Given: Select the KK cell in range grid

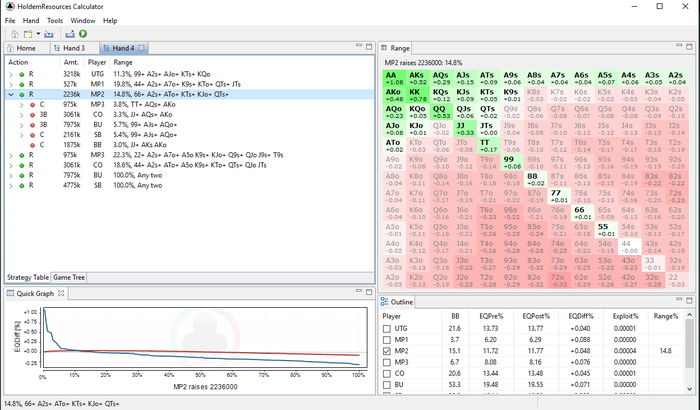Looking at the screenshot, I should tap(417, 95).
